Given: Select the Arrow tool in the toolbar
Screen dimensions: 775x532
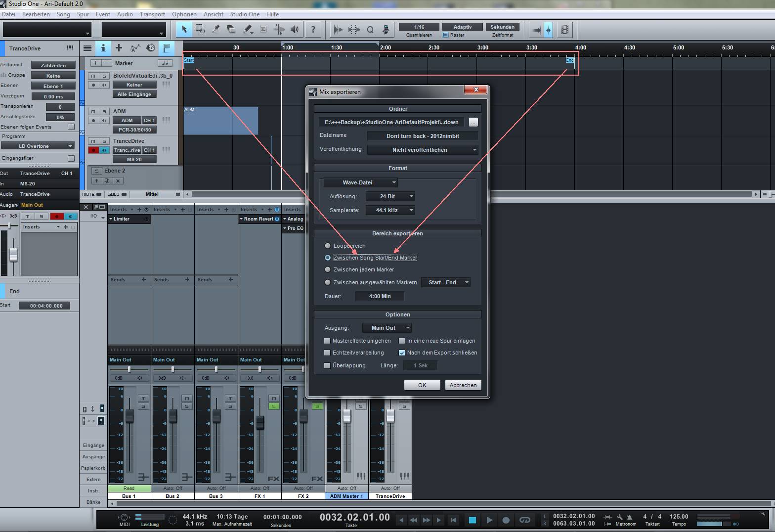Looking at the screenshot, I should click(184, 30).
